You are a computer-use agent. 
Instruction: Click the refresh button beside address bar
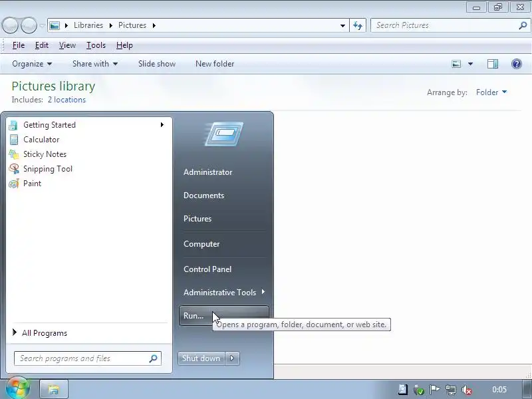[358, 25]
